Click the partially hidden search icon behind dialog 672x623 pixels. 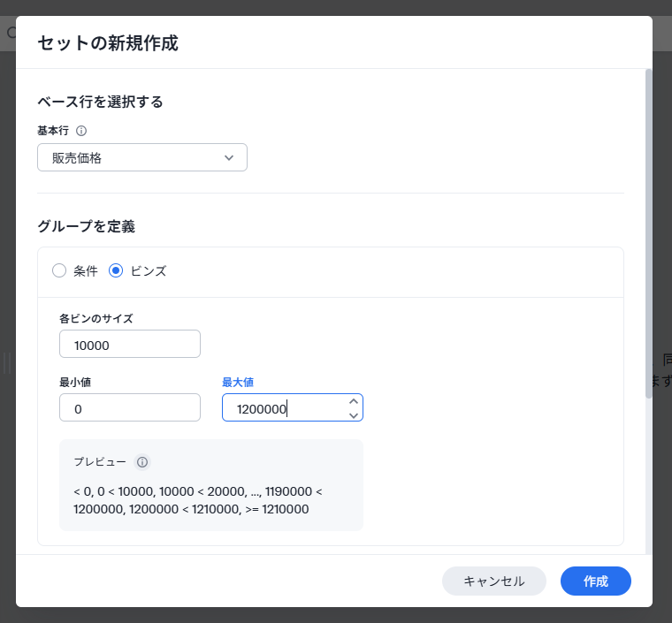(x=11, y=33)
